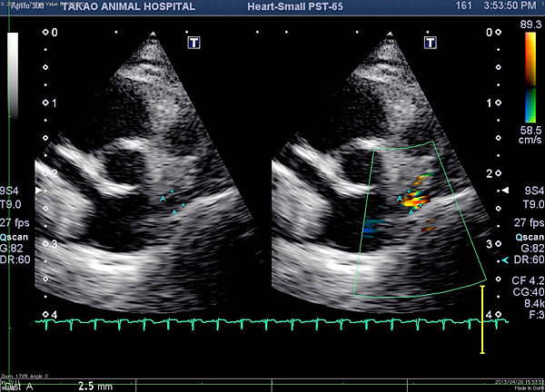Click the yellow vertical scale bar at bottom right

click(482, 319)
